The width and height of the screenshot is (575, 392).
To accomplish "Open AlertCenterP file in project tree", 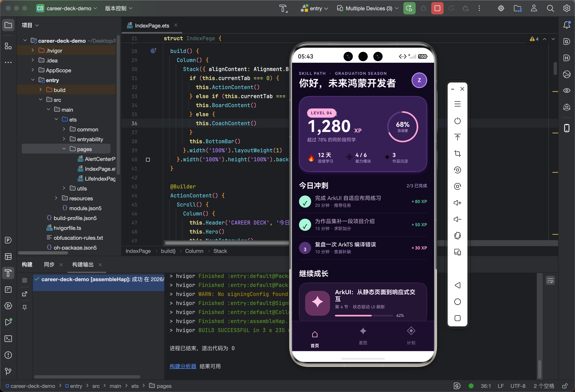I will (x=97, y=159).
